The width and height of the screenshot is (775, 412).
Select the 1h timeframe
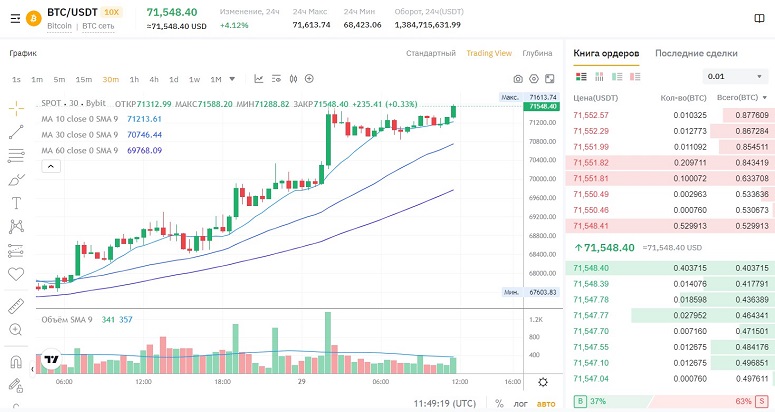click(x=133, y=78)
